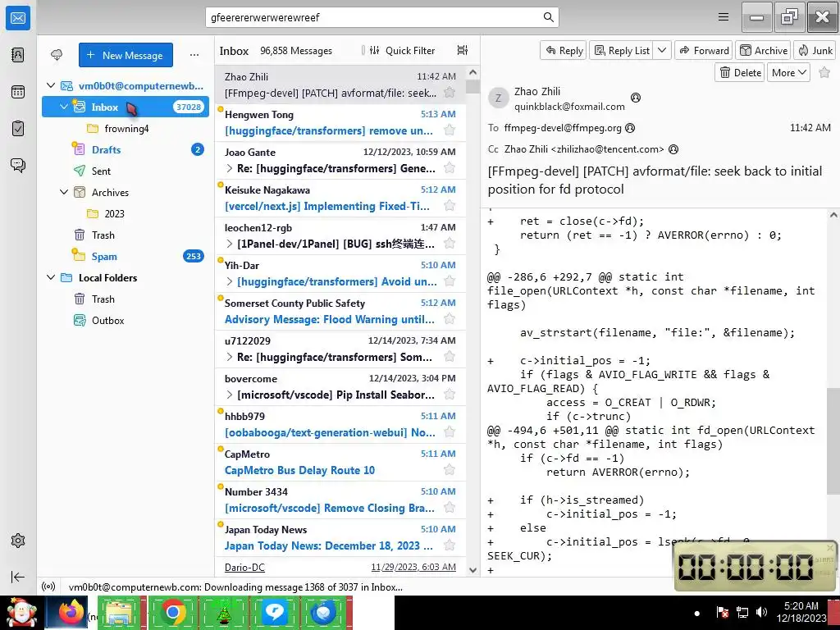Click the Forward button

pos(704,50)
